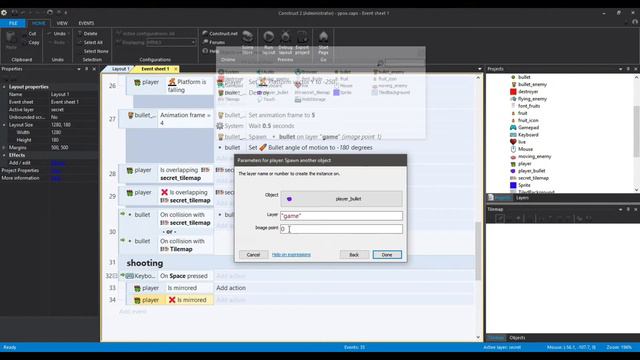Click the Run layout icon

tap(268, 37)
